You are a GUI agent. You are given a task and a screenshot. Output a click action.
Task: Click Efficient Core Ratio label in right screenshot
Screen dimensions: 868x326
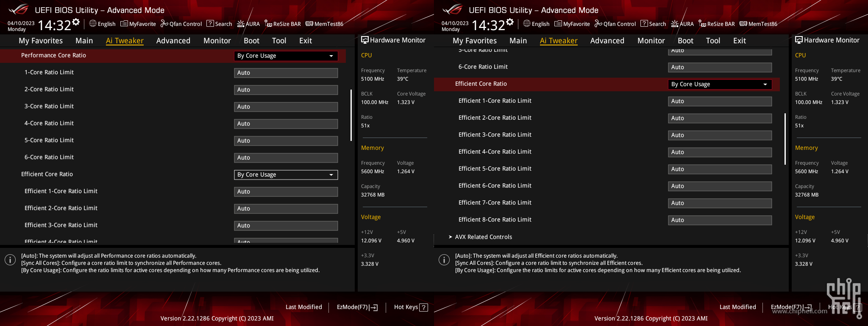481,84
